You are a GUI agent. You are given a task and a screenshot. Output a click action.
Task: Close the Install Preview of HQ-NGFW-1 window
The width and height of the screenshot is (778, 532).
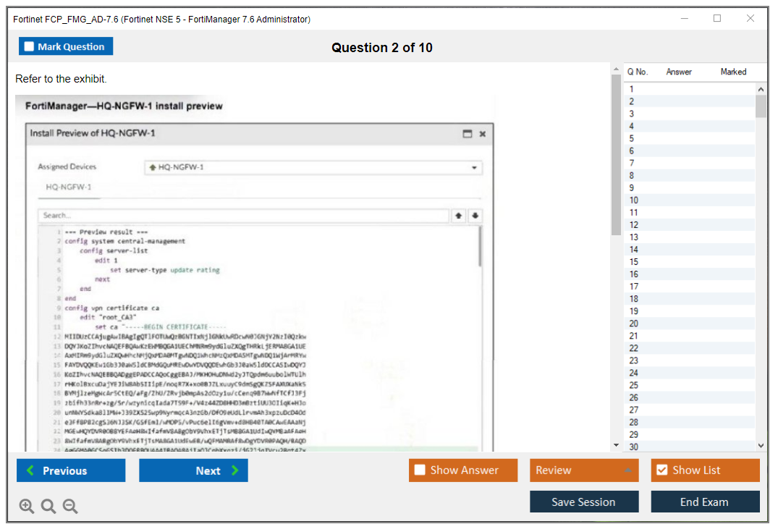(482, 134)
